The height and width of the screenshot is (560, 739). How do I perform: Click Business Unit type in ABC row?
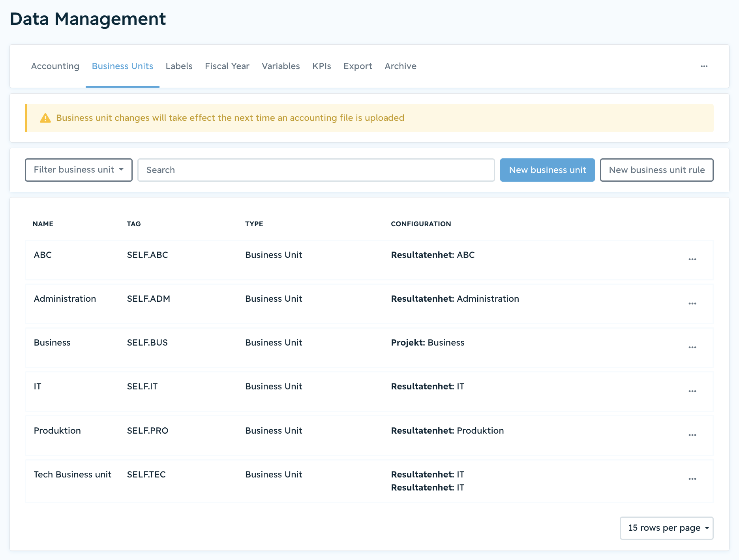click(x=274, y=255)
